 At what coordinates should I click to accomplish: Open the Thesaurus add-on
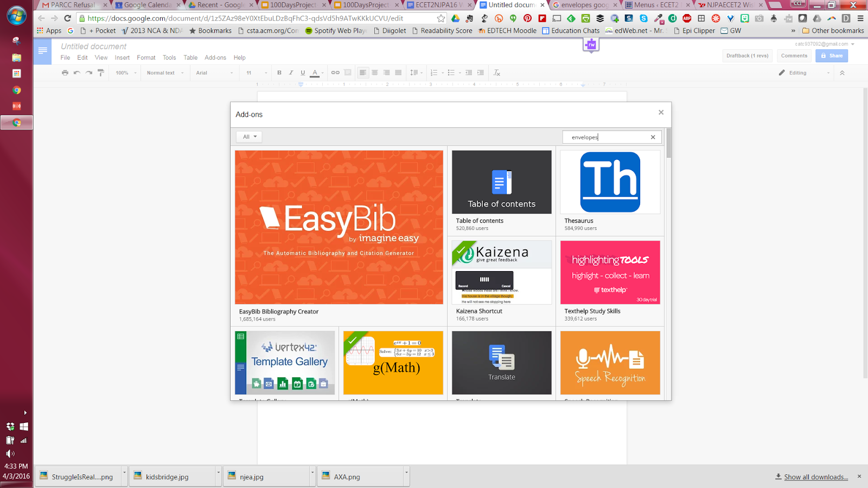610,191
